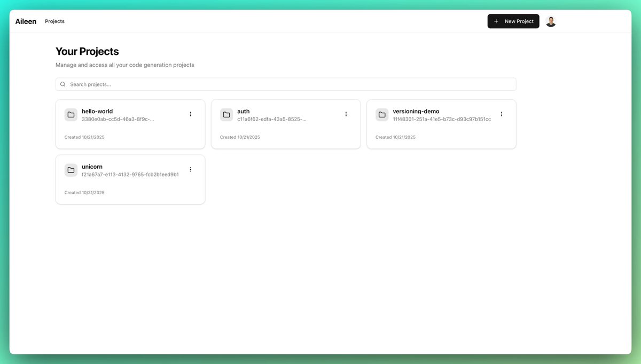Screen dimensions: 641x364
Task: Click the unicorn project ID text
Action: click(x=130, y=175)
